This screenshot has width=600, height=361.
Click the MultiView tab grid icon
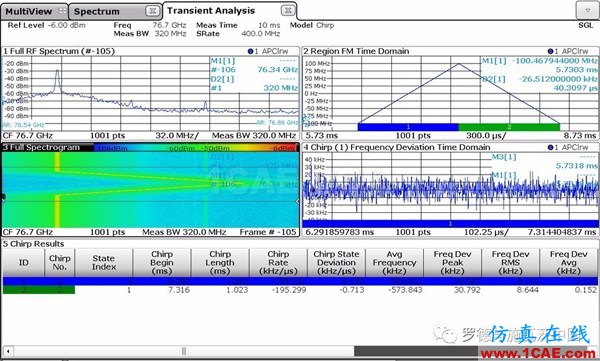(x=62, y=11)
